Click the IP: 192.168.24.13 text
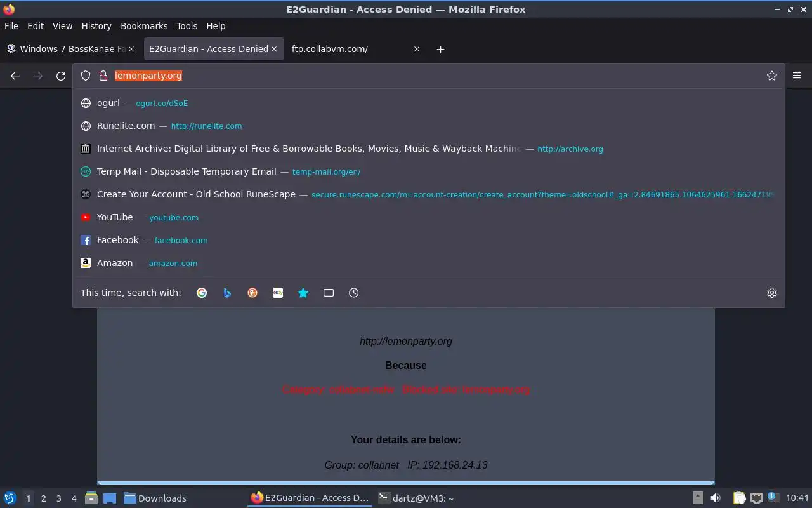The image size is (812, 508). (447, 465)
